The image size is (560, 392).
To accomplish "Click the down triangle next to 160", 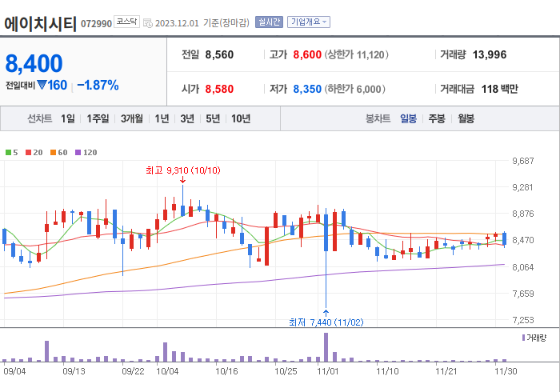I will click(x=42, y=85).
